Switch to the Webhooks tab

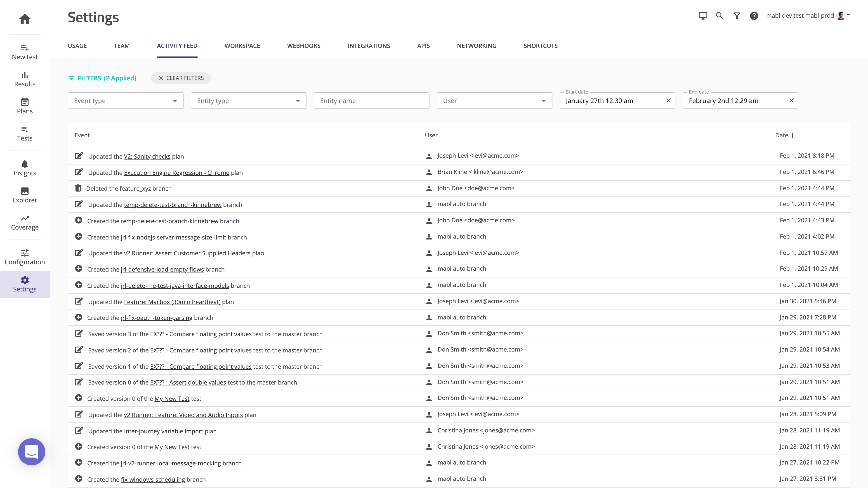pyautogui.click(x=304, y=46)
